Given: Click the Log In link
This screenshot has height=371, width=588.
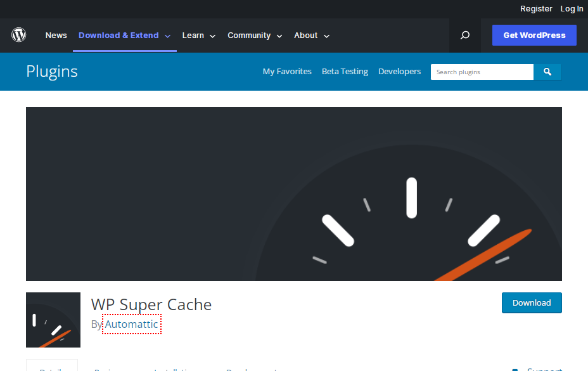Looking at the screenshot, I should pos(572,9).
